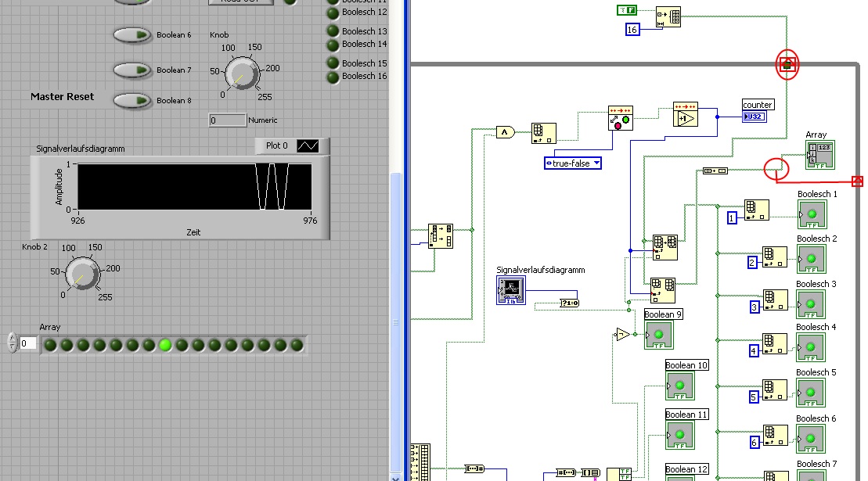Click the Numeric display field
The width and height of the screenshot is (868, 481).
click(226, 120)
